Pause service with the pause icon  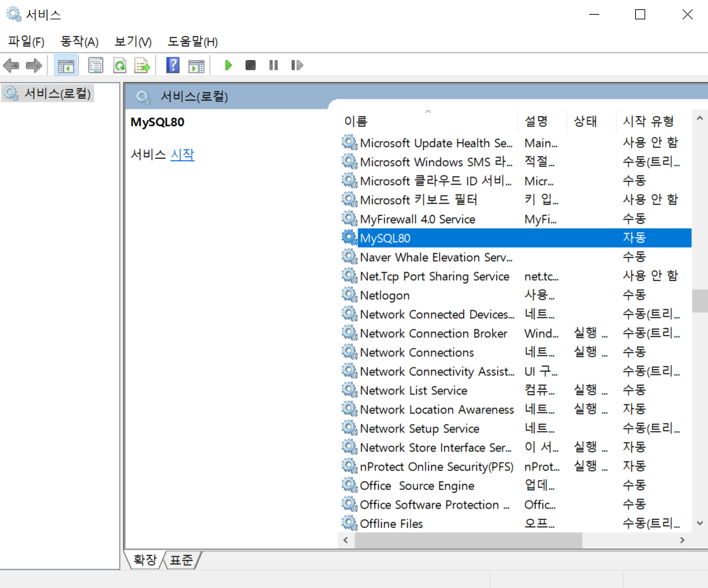click(x=274, y=65)
